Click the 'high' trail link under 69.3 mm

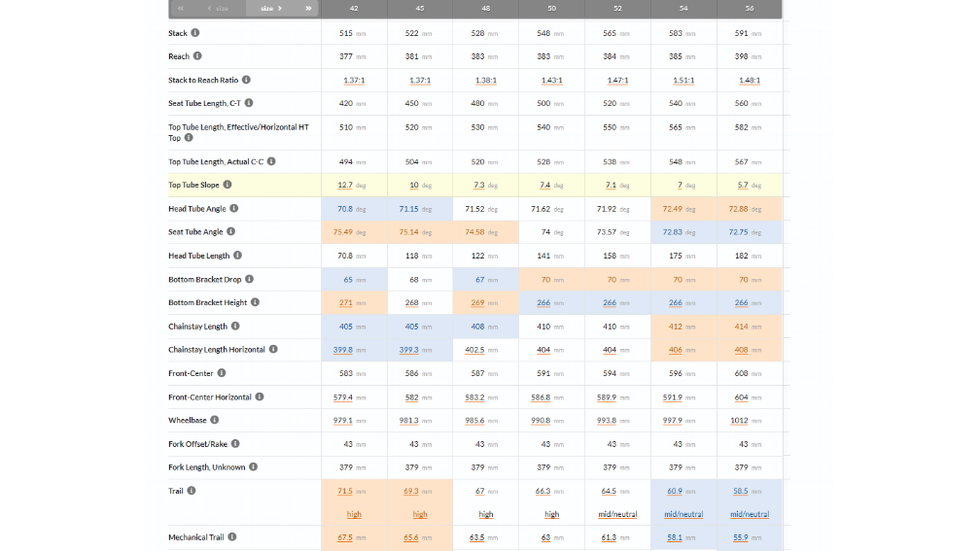(x=420, y=514)
